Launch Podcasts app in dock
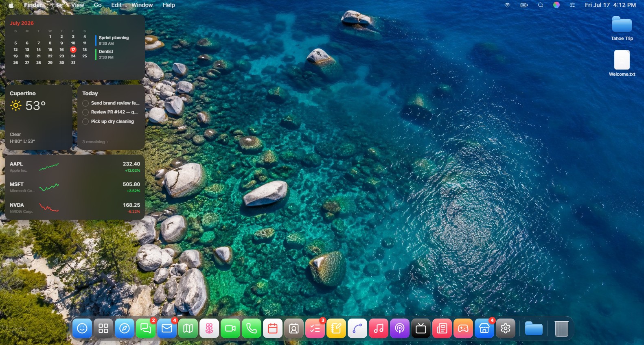 (400, 328)
